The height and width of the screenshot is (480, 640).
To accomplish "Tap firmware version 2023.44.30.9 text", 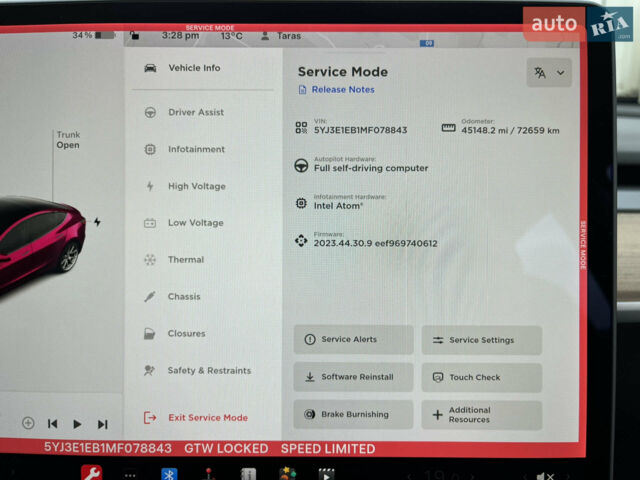I will pos(376,243).
